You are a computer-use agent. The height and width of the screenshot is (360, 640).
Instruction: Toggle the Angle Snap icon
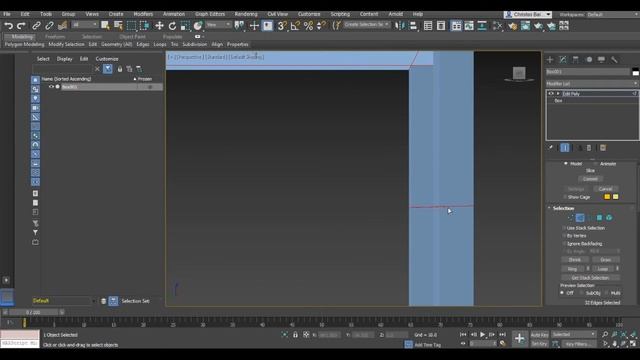295,26
